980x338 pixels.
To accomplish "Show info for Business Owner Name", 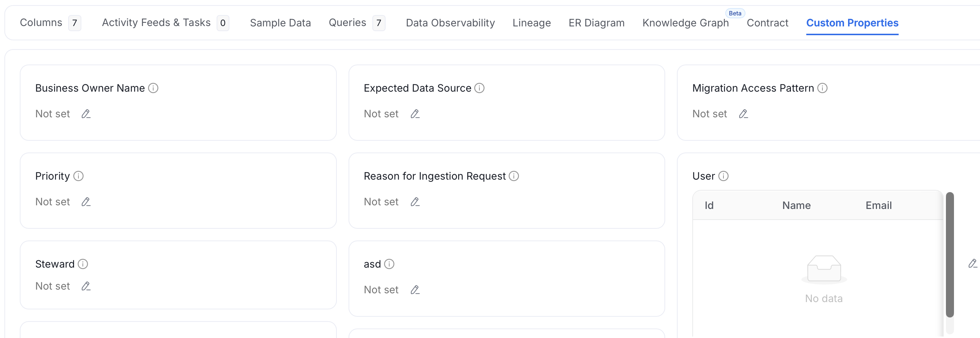I will tap(153, 88).
